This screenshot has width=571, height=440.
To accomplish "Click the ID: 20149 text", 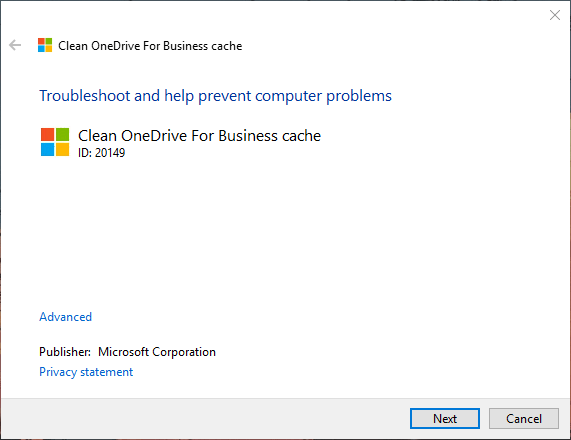I will point(101,153).
